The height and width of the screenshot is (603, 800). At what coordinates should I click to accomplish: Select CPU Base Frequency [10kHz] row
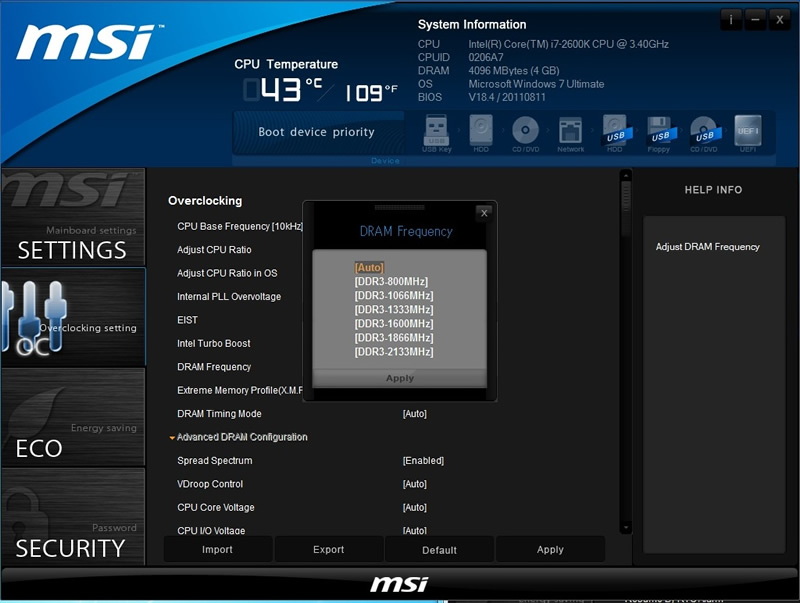pos(240,226)
